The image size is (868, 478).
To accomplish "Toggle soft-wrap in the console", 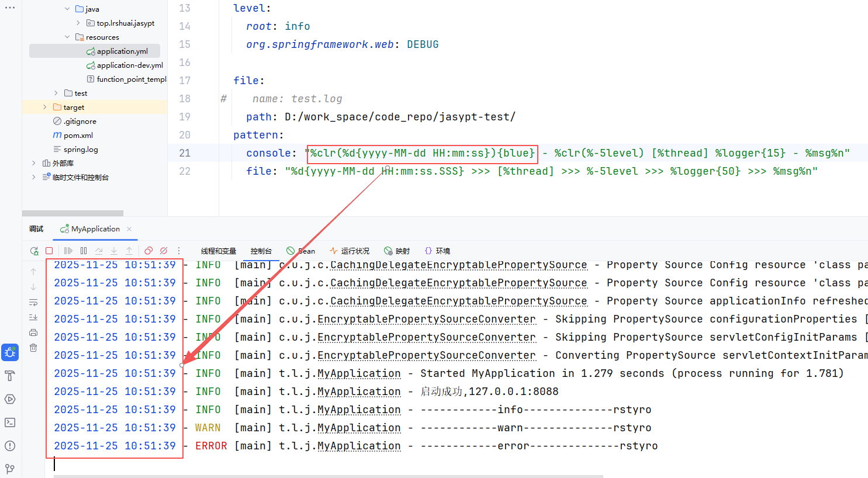I will (x=33, y=302).
